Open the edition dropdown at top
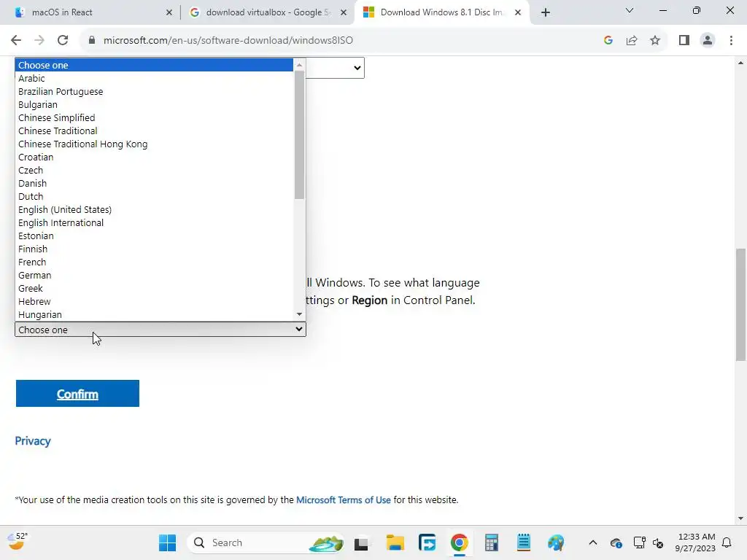 336,68
